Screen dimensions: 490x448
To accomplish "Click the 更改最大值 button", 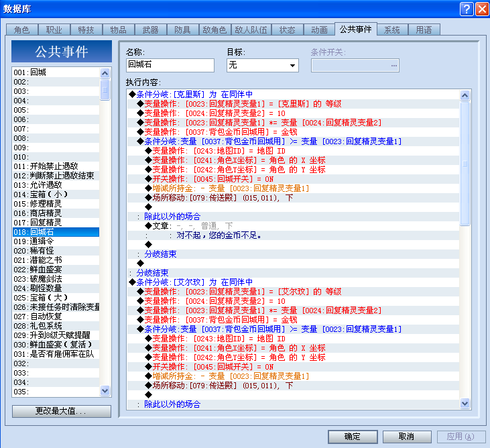I will tap(61, 411).
